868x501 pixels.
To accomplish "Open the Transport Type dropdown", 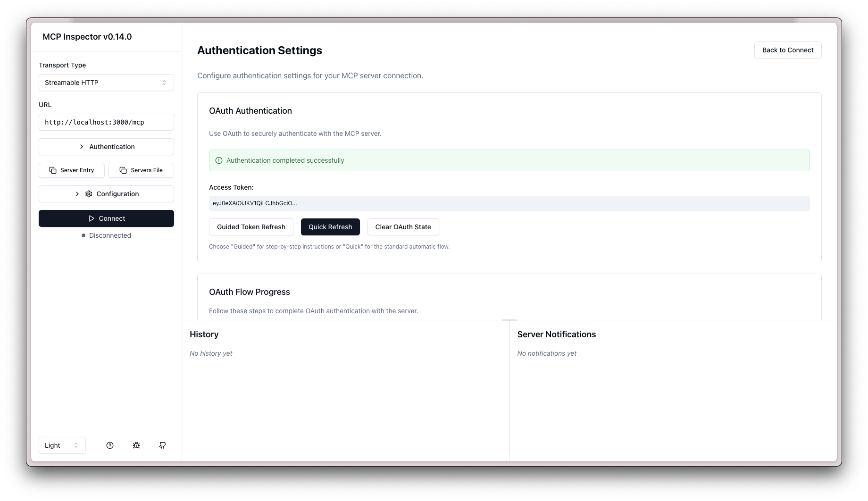I will pos(106,83).
